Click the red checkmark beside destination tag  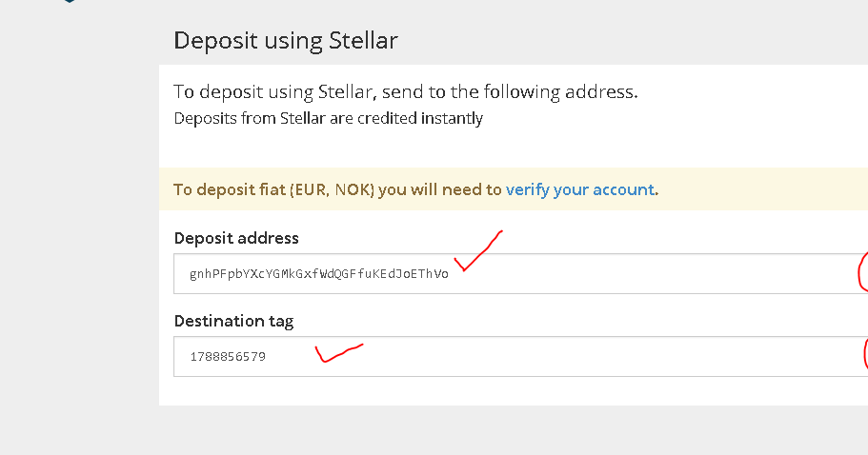[339, 353]
